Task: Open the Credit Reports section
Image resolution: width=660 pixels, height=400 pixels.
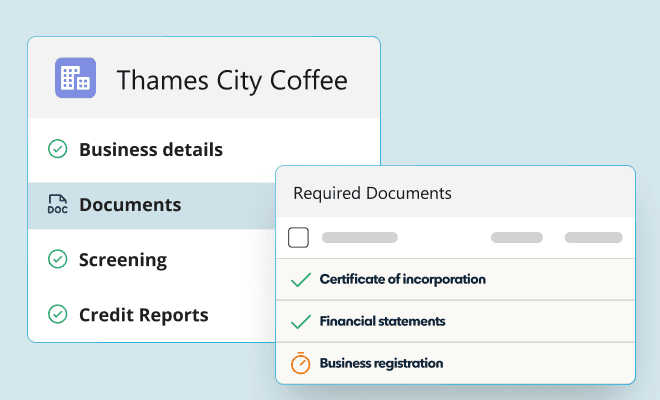Action: pos(144,315)
